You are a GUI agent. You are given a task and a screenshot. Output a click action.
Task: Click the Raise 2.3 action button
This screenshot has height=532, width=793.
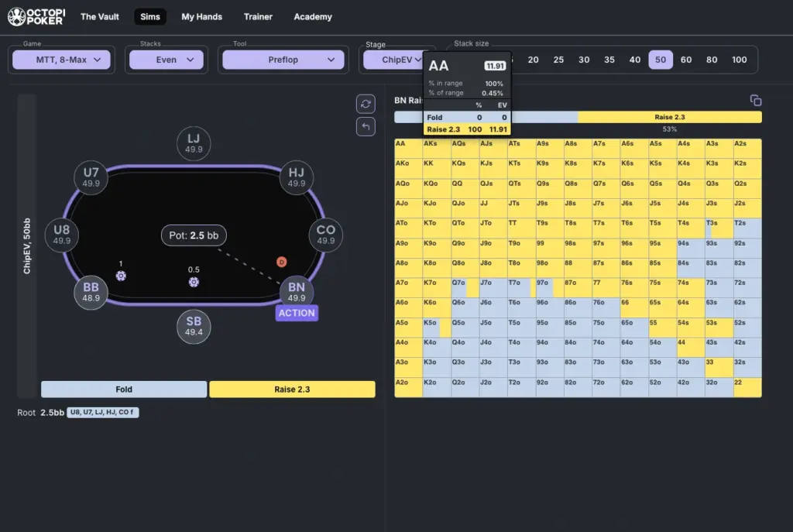point(292,390)
